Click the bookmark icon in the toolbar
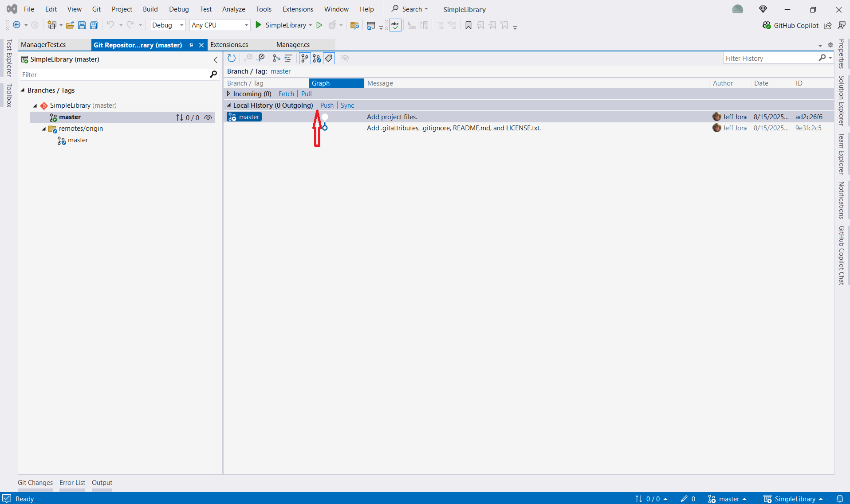The width and height of the screenshot is (850, 504). coord(468,25)
